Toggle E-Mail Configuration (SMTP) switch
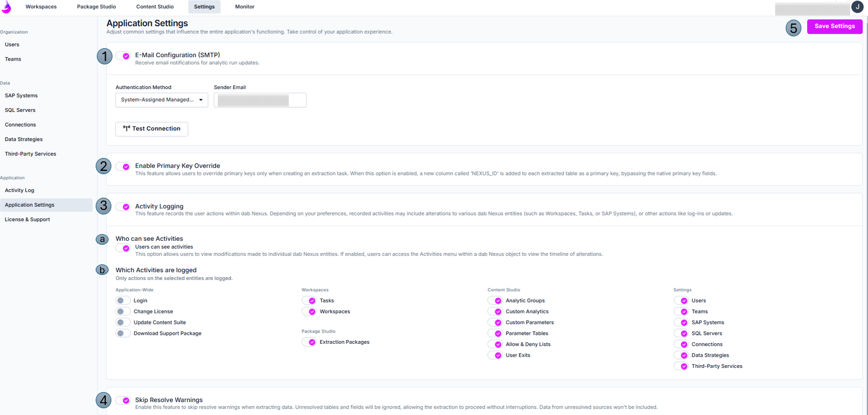 [123, 56]
